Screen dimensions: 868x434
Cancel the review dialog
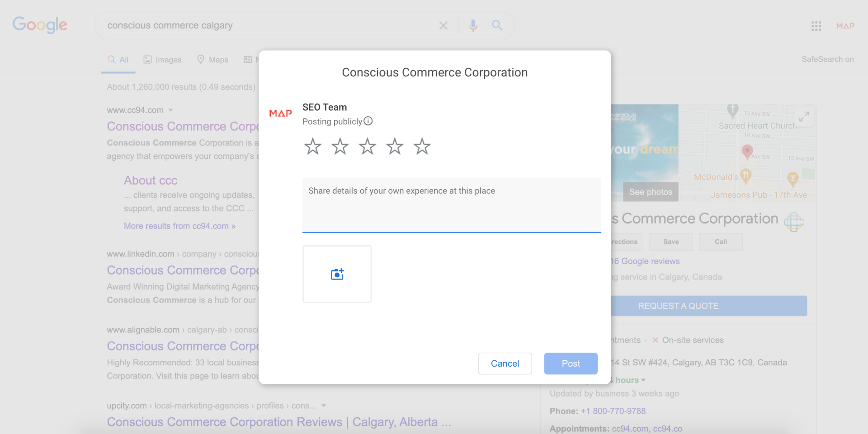coord(505,364)
